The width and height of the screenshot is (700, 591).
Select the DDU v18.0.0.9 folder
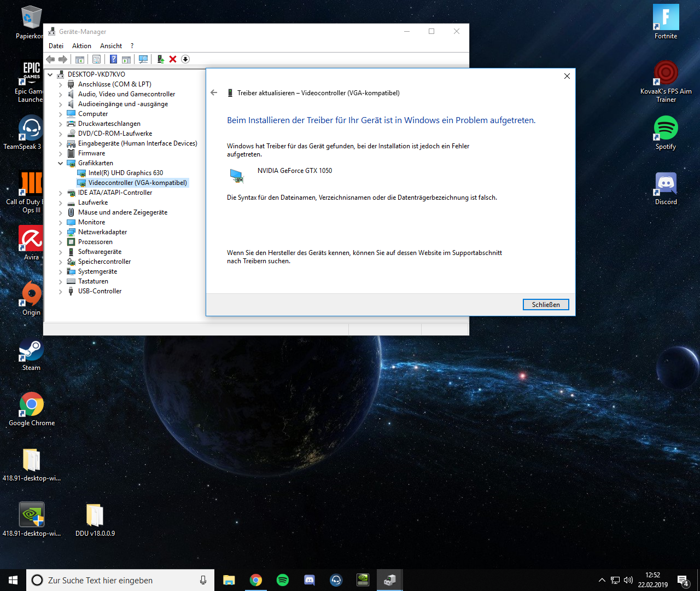pyautogui.click(x=95, y=520)
